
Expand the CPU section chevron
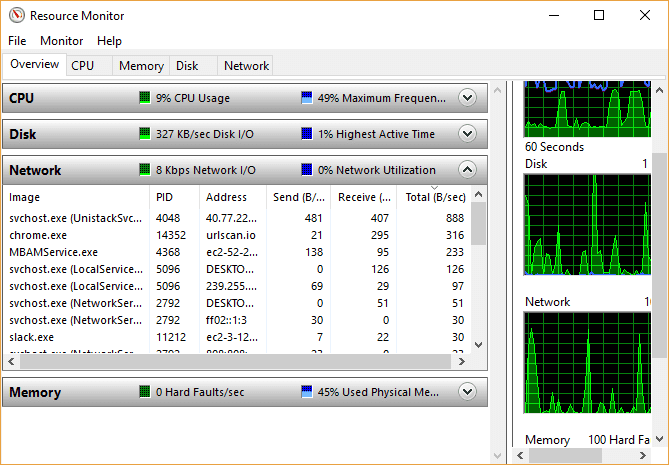pos(466,98)
